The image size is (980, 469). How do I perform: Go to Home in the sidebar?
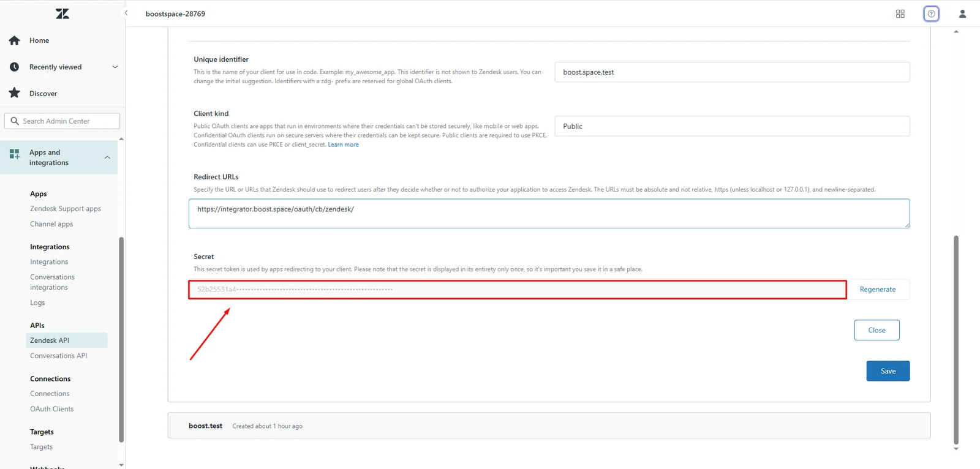point(39,40)
